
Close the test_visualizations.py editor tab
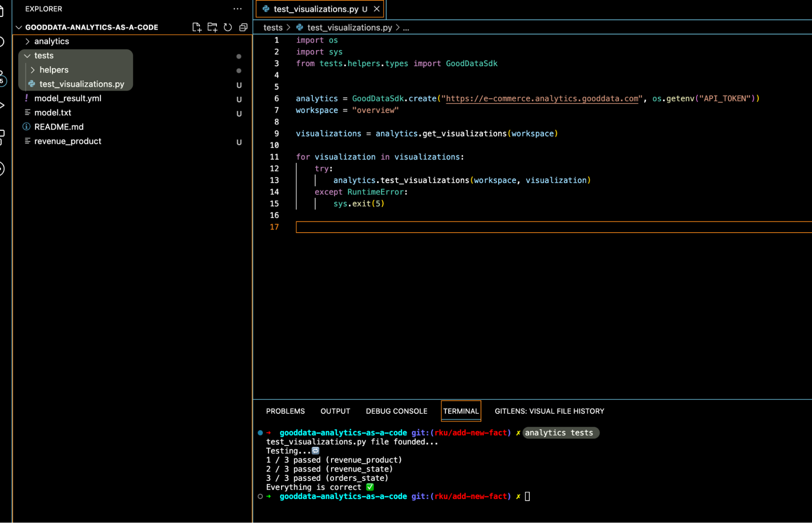377,9
